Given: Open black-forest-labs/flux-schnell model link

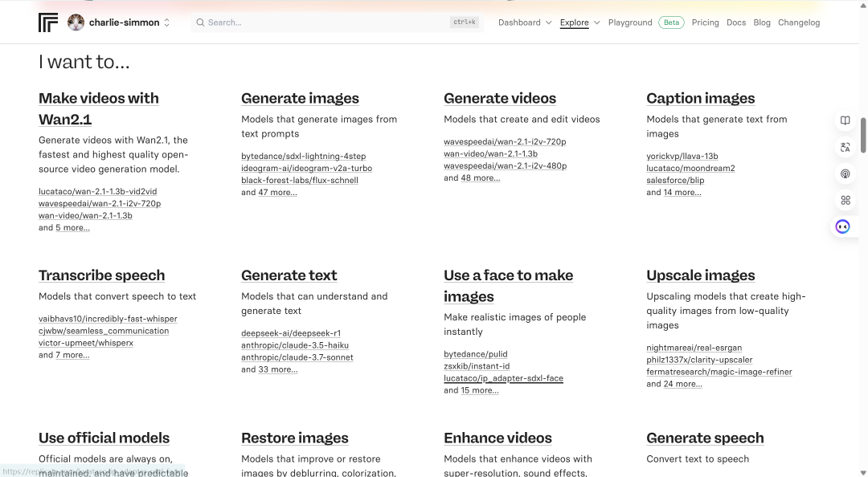Looking at the screenshot, I should (300, 181).
